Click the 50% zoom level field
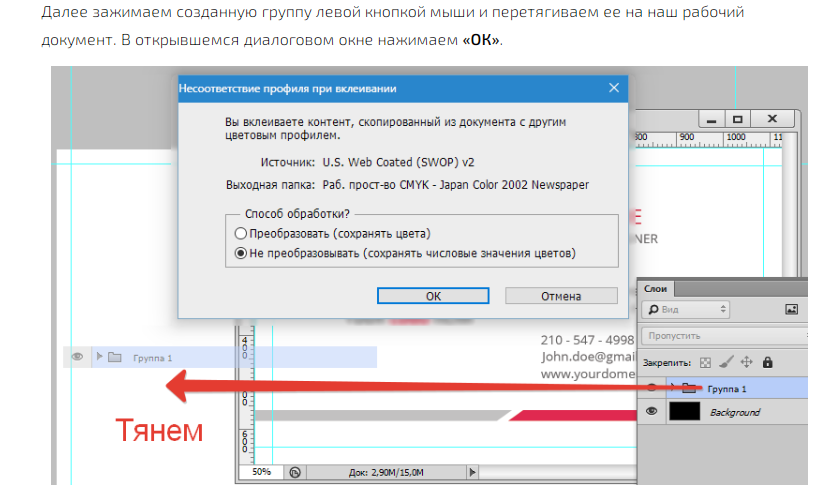The width and height of the screenshot is (833, 485). coord(262,471)
